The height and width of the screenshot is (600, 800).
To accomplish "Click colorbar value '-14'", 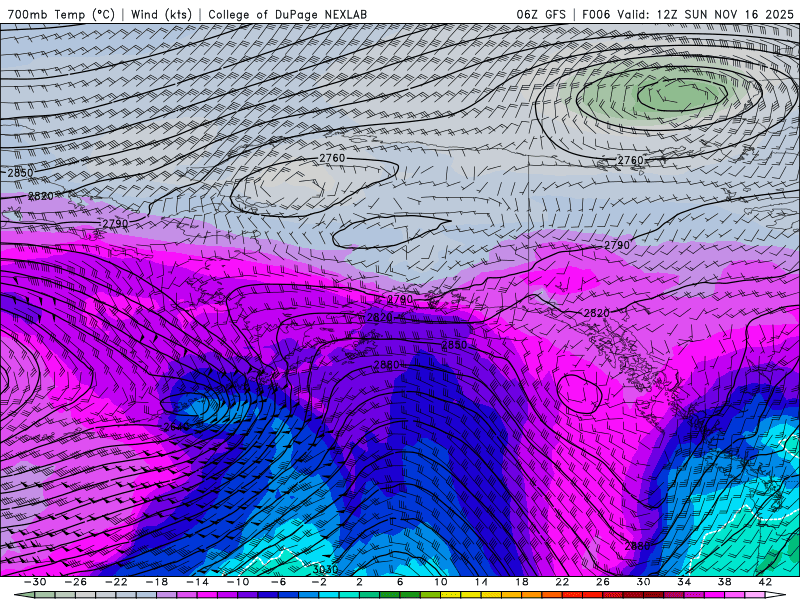I will tap(197, 582).
